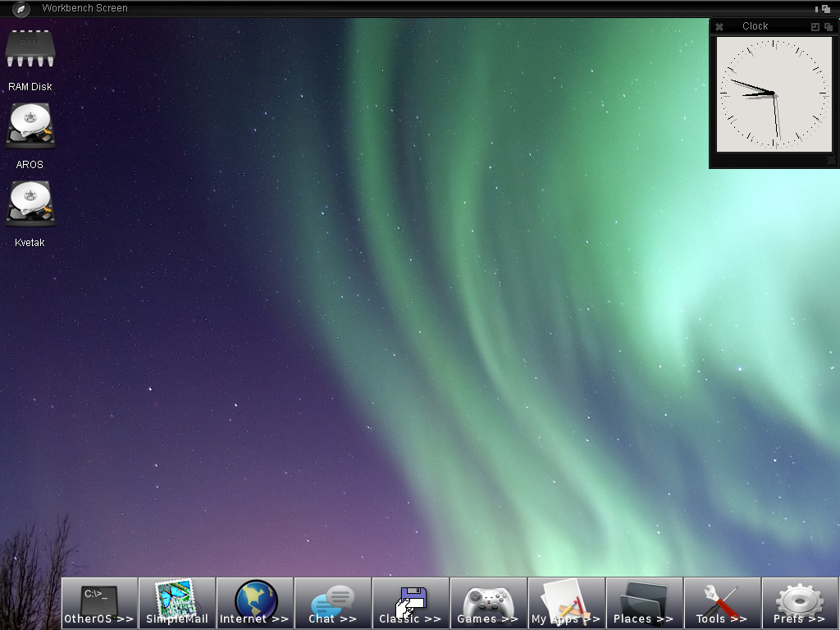Open the Classic floppy disk category

point(410,603)
